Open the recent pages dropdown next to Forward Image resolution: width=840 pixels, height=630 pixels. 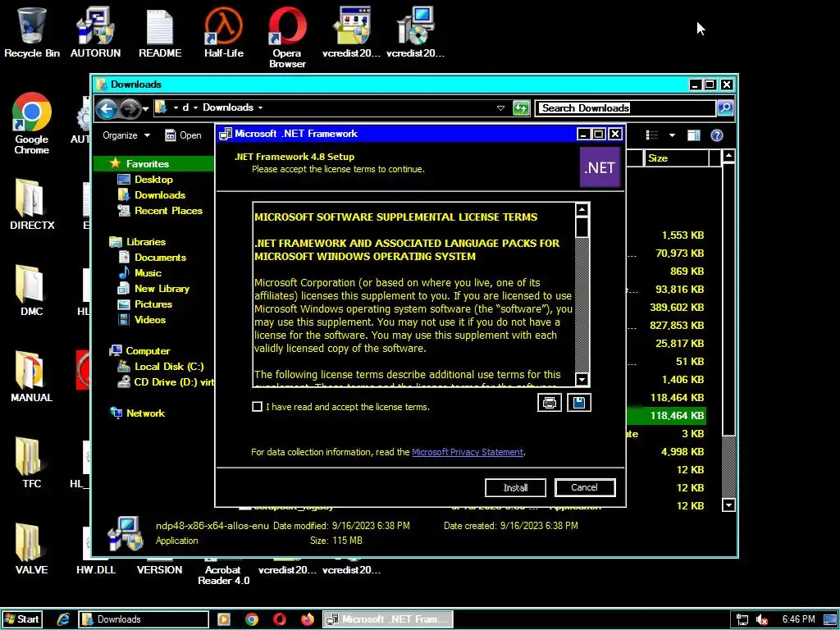146,109
